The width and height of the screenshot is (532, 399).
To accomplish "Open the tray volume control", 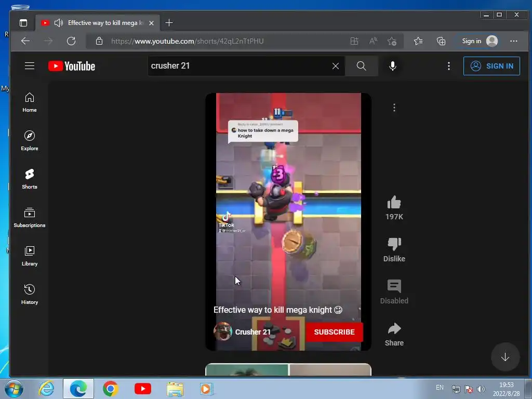I will 481,389.
